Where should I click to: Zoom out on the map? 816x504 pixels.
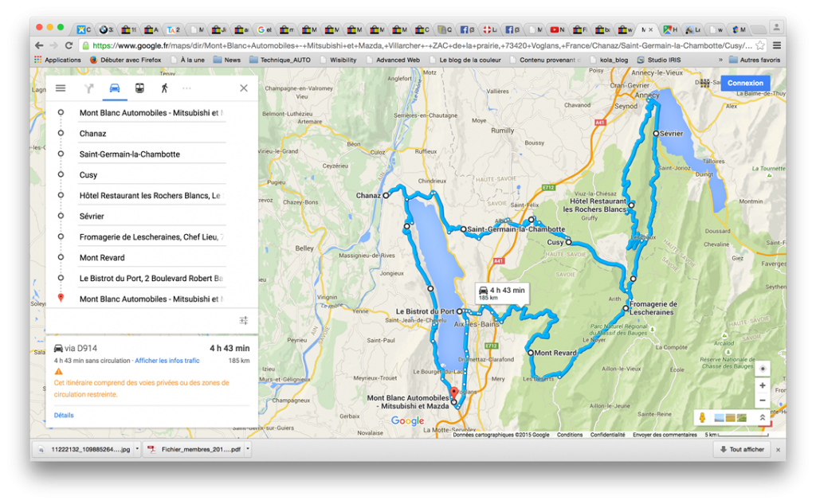click(x=763, y=400)
